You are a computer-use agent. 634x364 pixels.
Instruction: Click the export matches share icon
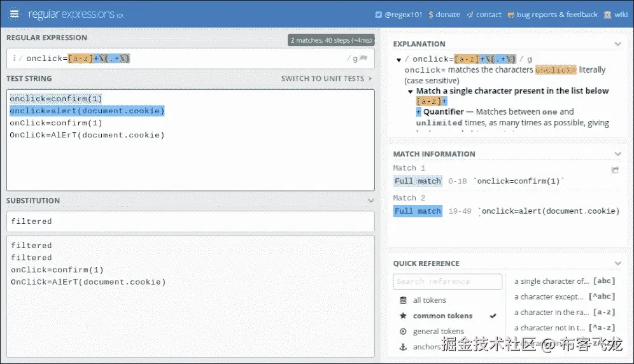pyautogui.click(x=615, y=170)
